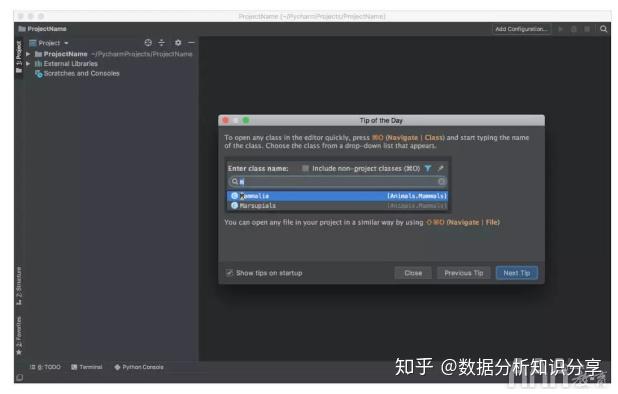Viewport: 618px width, 394px height.
Task: Hide the Project panel with minus icon
Action: [192, 43]
